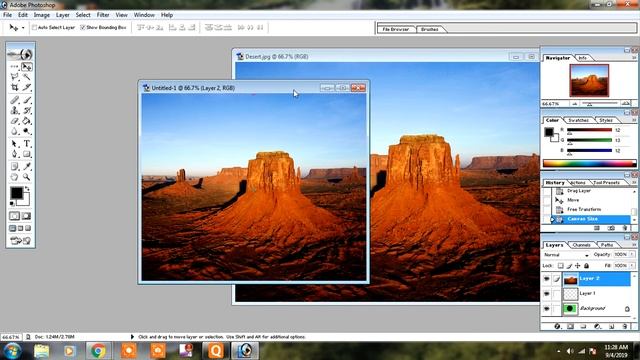
Task: Toggle lock all in Layers panel
Action: point(587,266)
